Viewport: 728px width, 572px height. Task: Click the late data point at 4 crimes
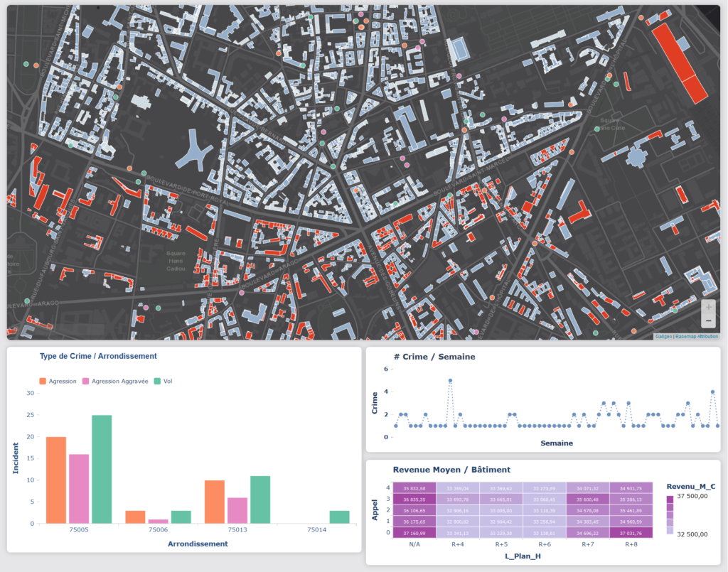(712, 392)
